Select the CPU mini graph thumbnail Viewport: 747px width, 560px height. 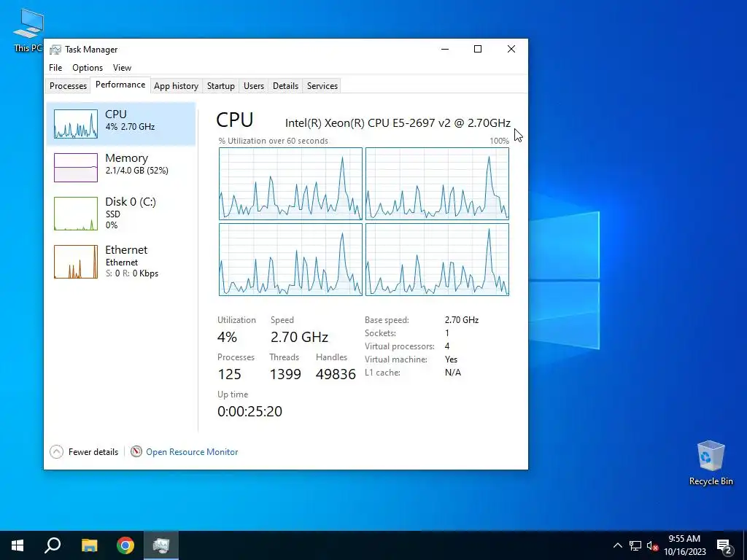tap(76, 124)
